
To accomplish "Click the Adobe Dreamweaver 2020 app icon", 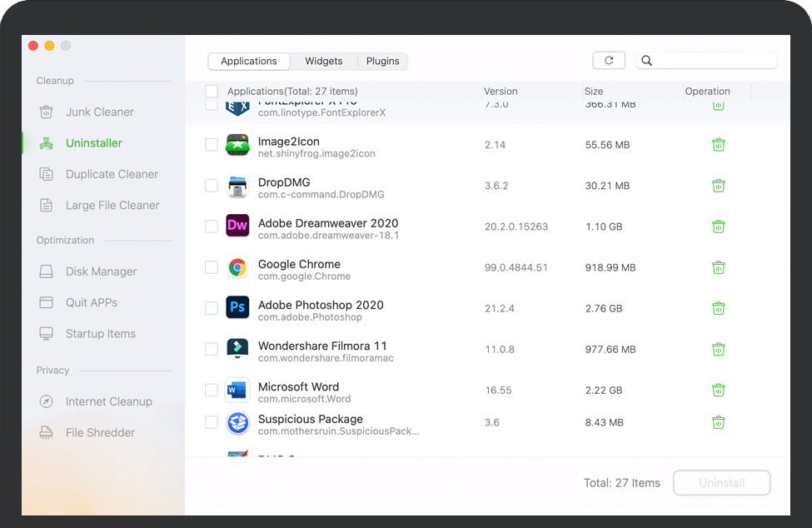I will click(x=237, y=226).
